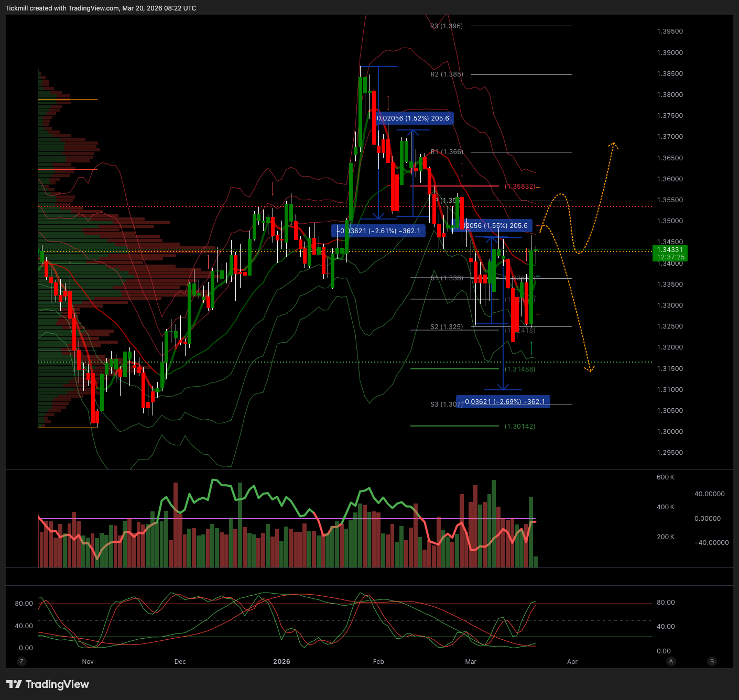Viewport: 739px width, 700px height.
Task: Click the TradingView logo
Action: [48, 684]
